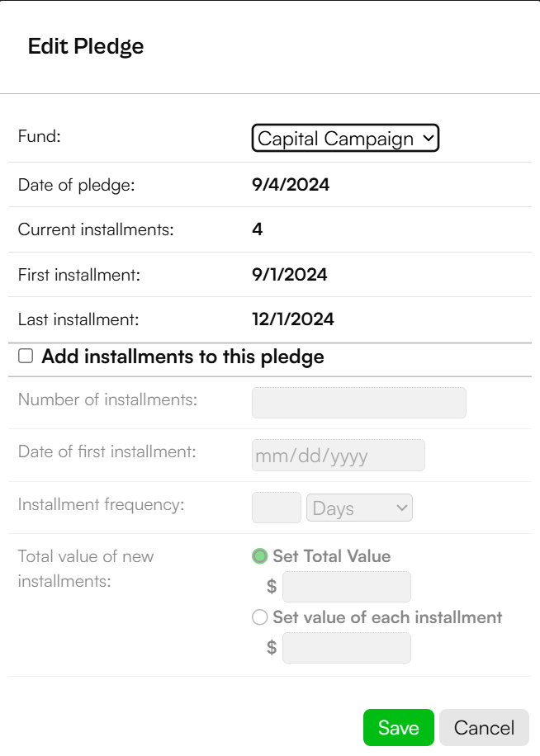Image resolution: width=540 pixels, height=756 pixels.
Task: Select Set value of each installment radio
Action: click(260, 617)
